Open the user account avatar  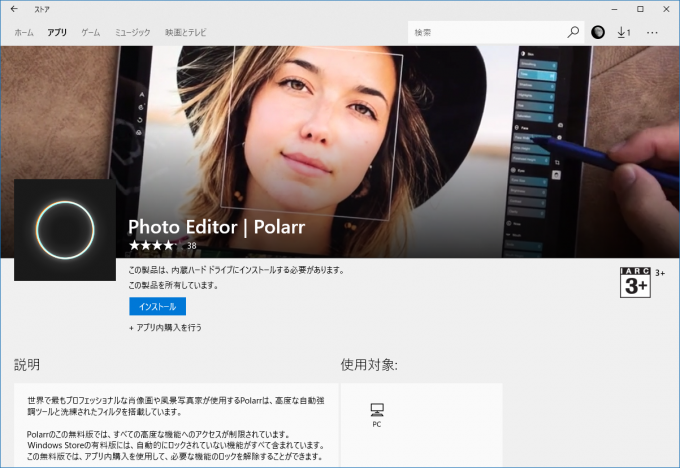(598, 33)
